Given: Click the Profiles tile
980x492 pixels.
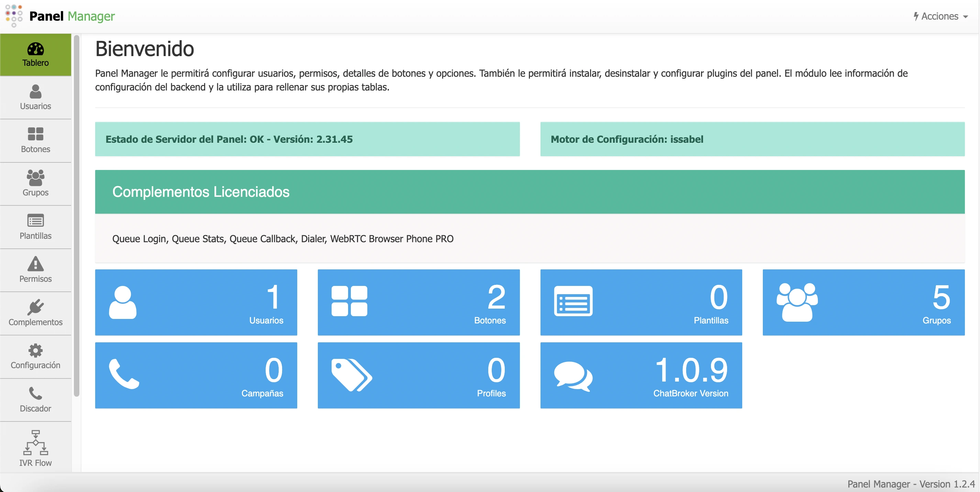Looking at the screenshot, I should (418, 375).
